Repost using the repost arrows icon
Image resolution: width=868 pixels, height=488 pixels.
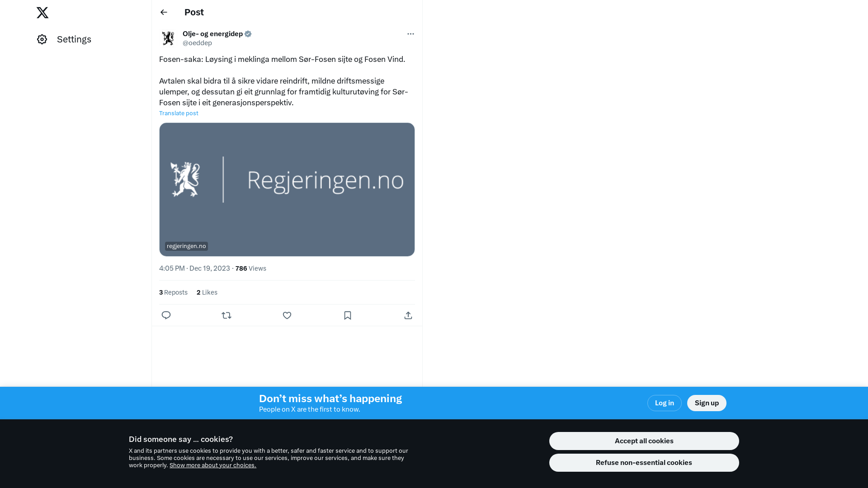(226, 315)
